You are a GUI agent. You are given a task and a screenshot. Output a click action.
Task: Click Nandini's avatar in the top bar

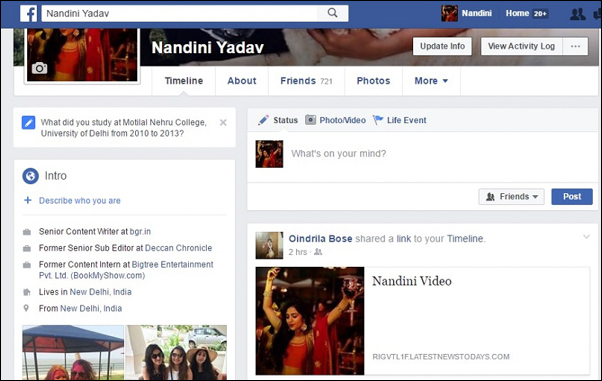pyautogui.click(x=449, y=13)
